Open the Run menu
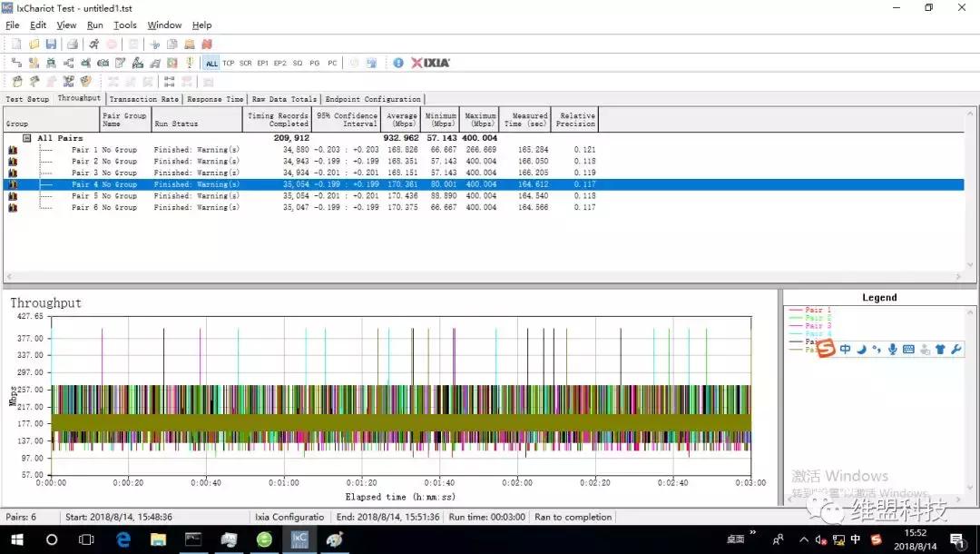This screenshot has width=980, height=554. 95,25
